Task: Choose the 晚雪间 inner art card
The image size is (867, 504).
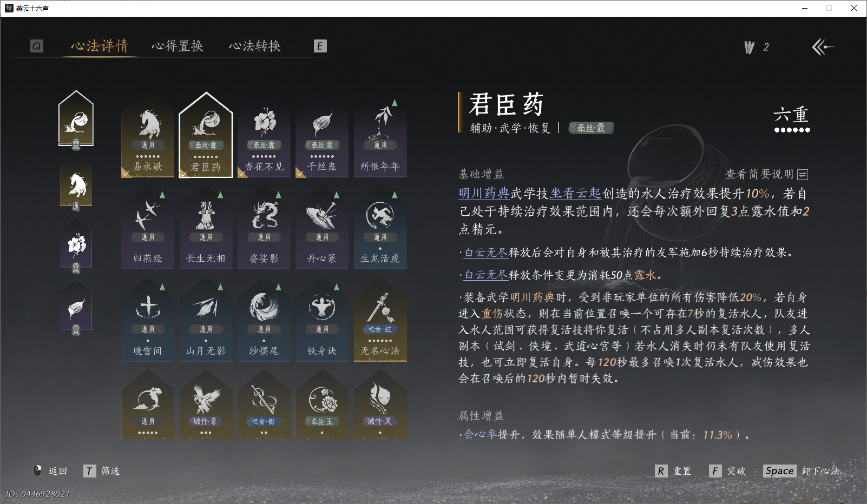Action: pos(148,320)
